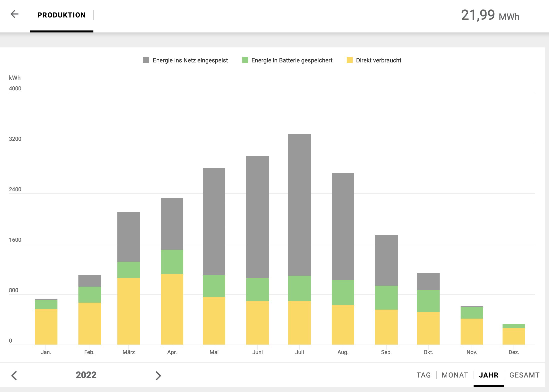Select the Sep. grey grid-feed bar segment

[x=386, y=260]
